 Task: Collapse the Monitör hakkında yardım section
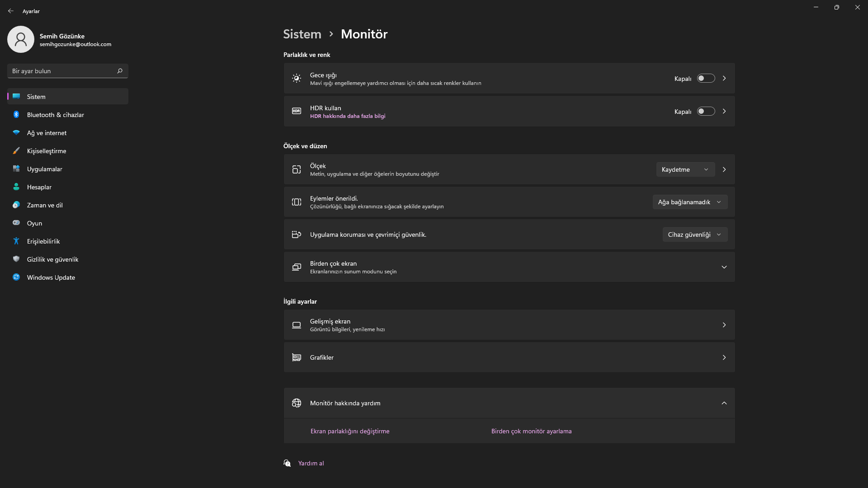tap(724, 403)
